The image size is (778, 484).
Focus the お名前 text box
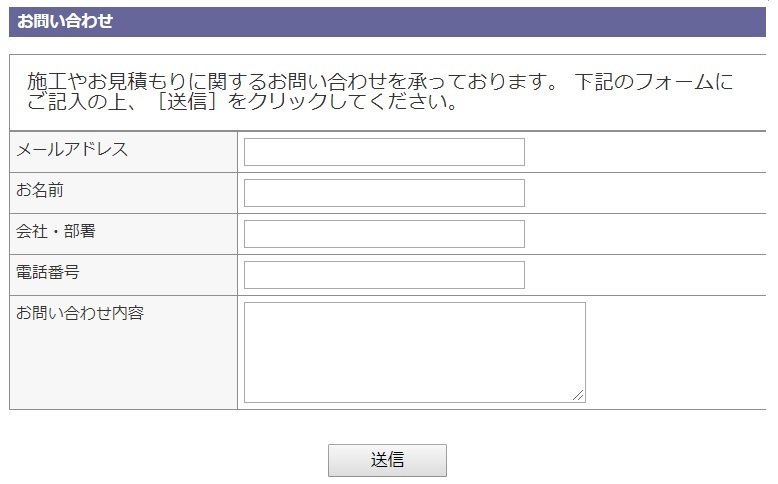point(384,193)
